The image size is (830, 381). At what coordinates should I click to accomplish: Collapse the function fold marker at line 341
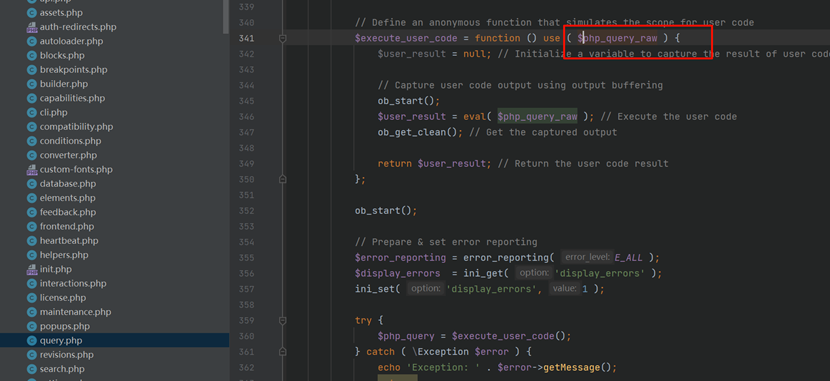coord(283,38)
